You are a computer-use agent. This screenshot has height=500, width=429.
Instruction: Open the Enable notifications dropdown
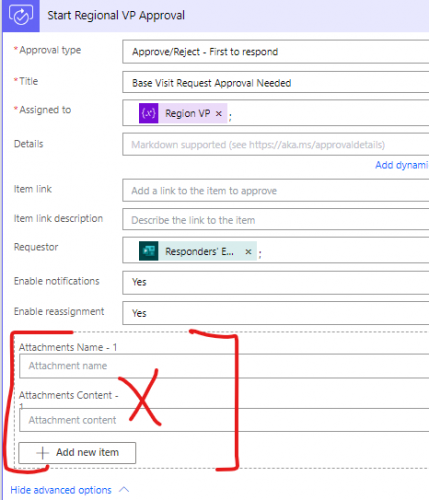[276, 282]
